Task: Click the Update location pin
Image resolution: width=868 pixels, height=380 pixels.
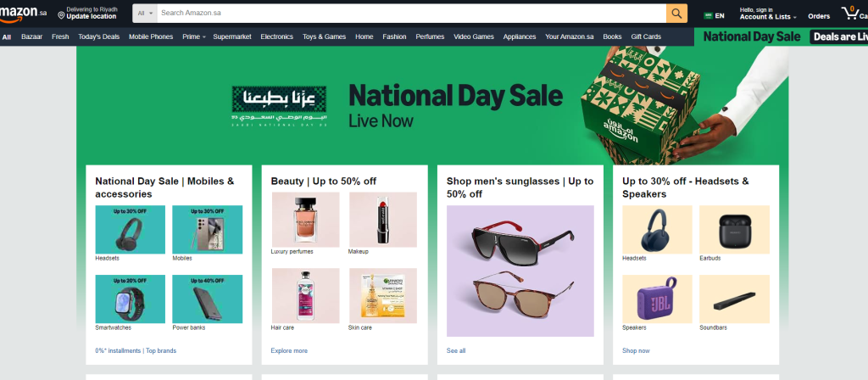Action: tap(61, 16)
